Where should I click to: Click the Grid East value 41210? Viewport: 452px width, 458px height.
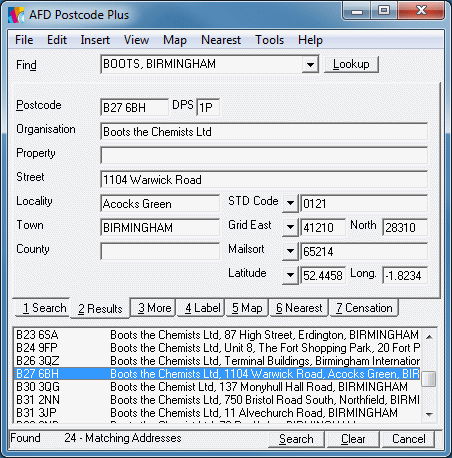pos(323,228)
